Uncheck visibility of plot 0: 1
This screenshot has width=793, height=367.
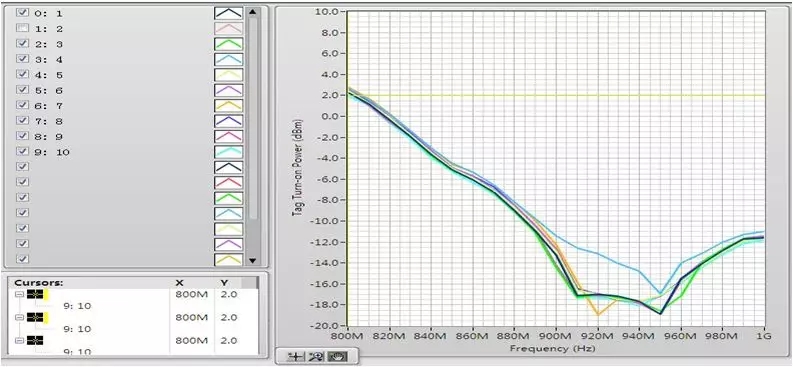click(x=22, y=12)
